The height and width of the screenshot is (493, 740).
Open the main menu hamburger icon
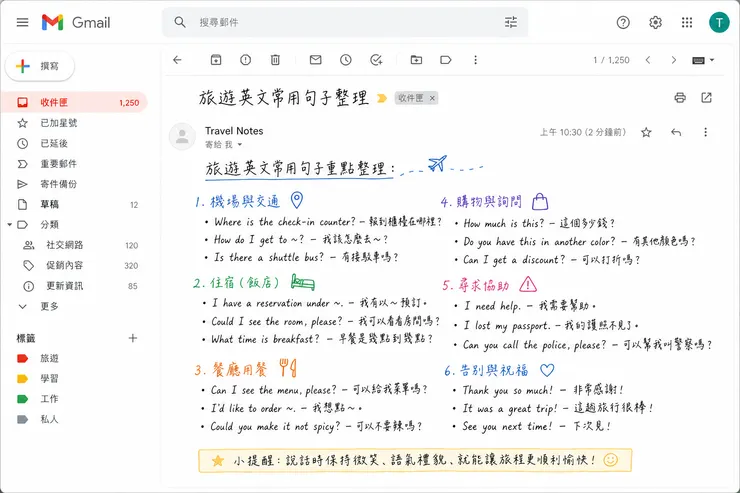pos(22,22)
